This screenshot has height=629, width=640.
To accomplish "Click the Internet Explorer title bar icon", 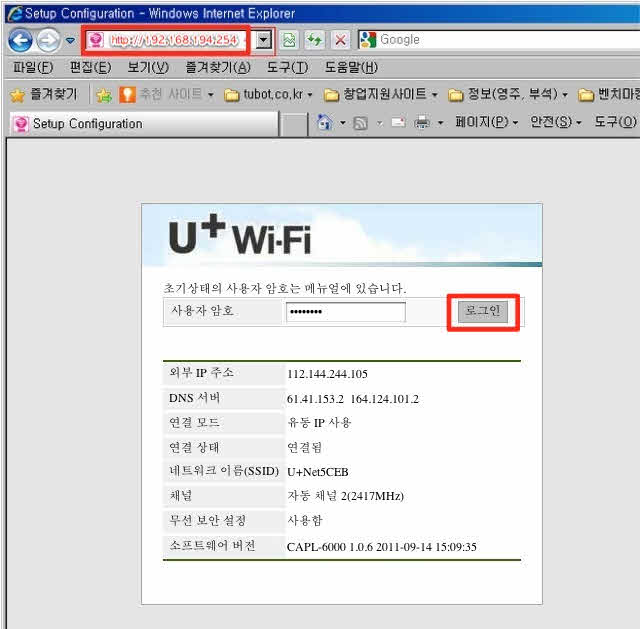I will coord(15,13).
